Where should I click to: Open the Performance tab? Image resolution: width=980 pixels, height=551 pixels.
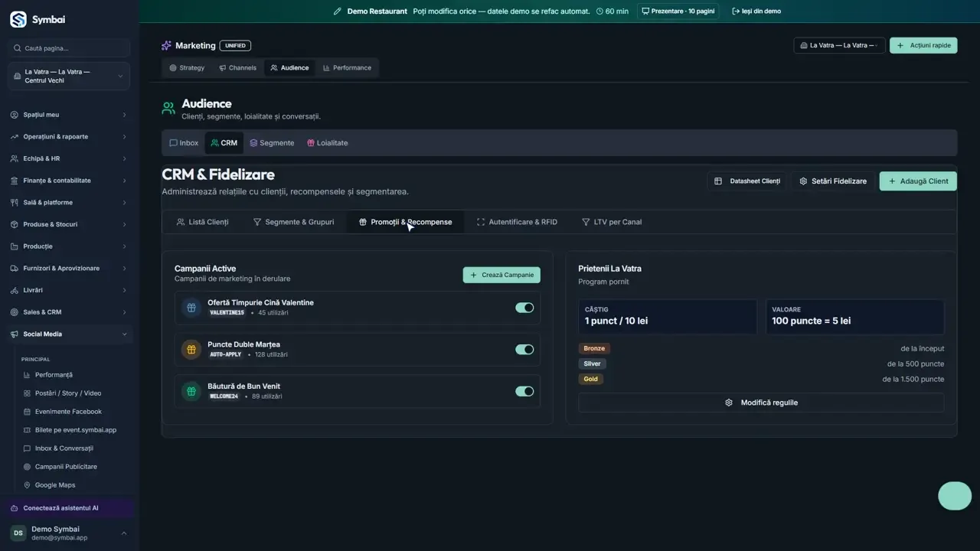(x=347, y=68)
